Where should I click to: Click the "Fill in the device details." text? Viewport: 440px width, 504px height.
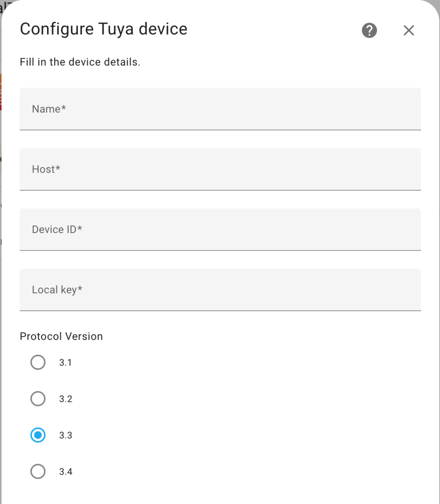[80, 62]
